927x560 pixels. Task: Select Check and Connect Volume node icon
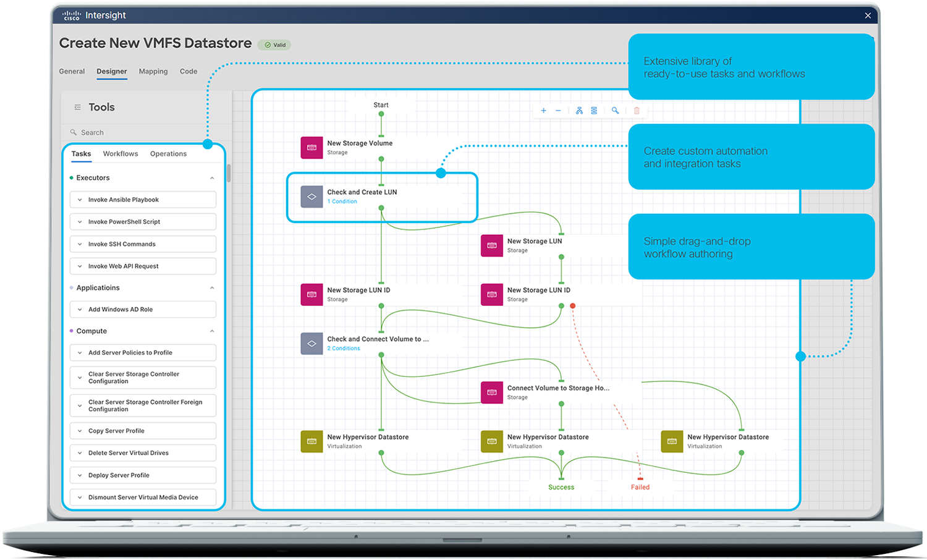coord(311,343)
